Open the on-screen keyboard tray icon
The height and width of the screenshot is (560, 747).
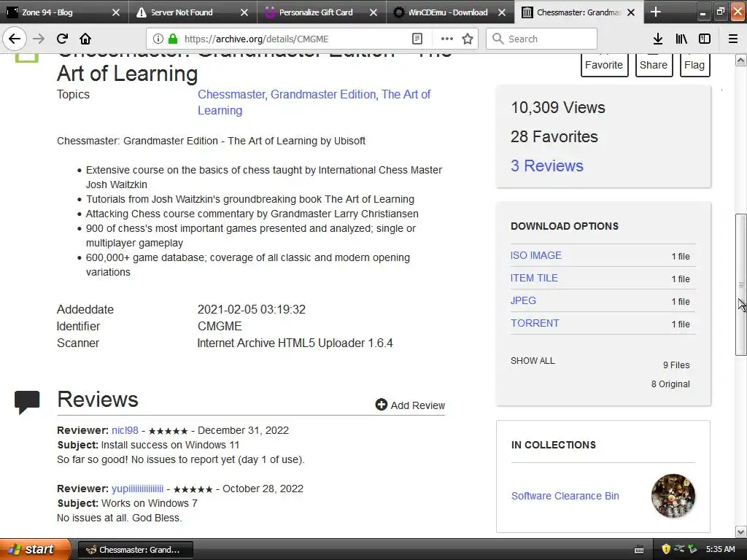coord(639,550)
